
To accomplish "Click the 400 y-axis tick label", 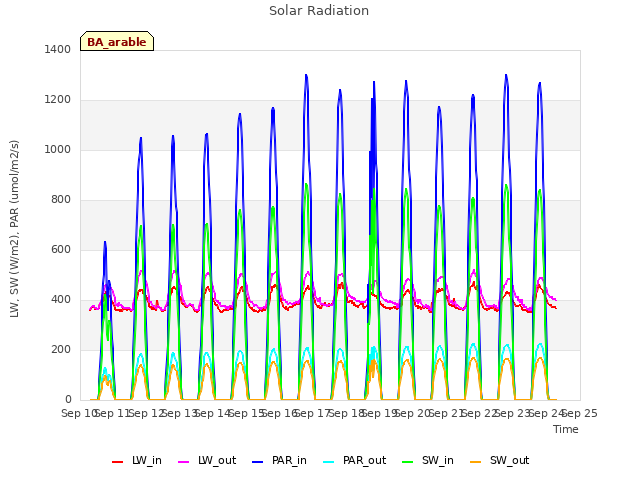I will 61,300.
